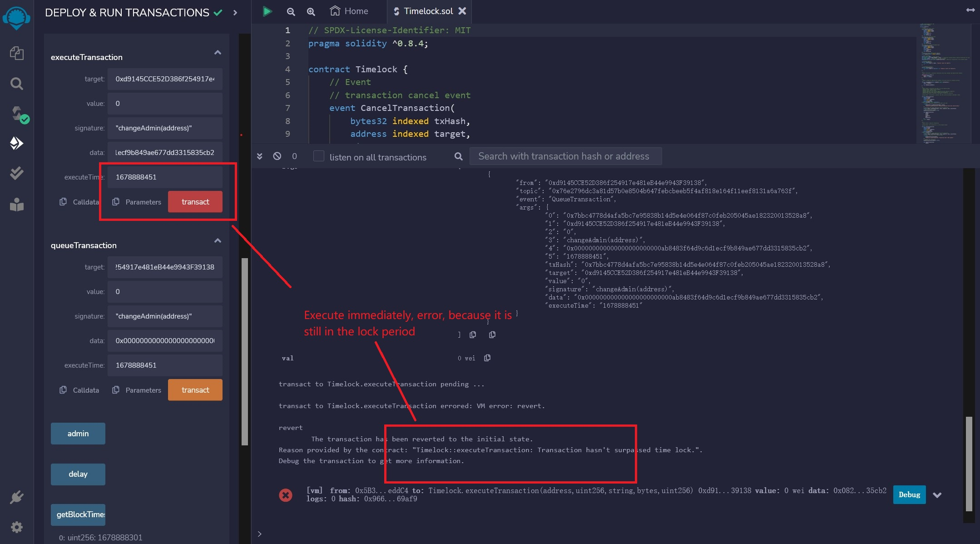Click the transaction hash search field
The image size is (980, 544).
click(x=564, y=156)
